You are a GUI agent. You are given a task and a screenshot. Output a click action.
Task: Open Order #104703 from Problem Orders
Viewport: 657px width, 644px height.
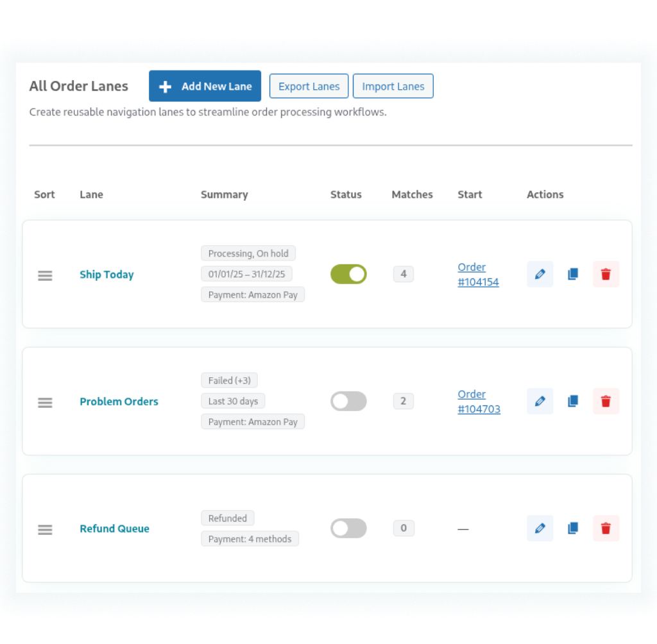coord(479,401)
